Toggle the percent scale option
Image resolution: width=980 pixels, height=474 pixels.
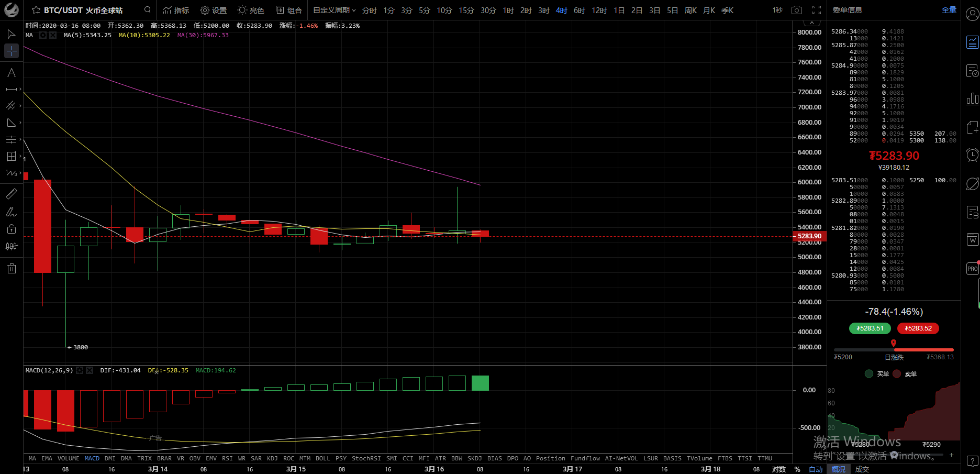pos(797,469)
